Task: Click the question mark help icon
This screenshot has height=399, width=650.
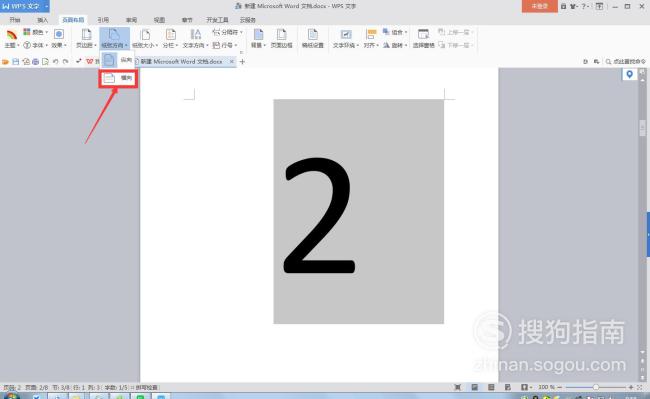Action: click(x=584, y=6)
